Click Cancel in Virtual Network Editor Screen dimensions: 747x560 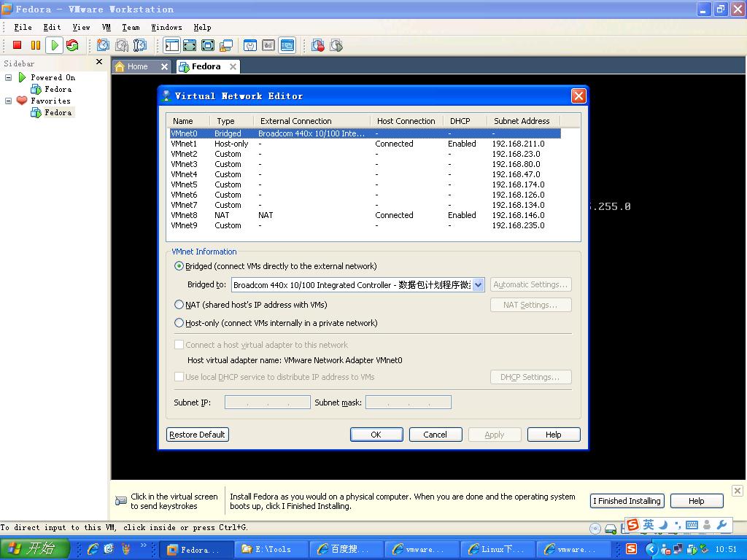(436, 435)
